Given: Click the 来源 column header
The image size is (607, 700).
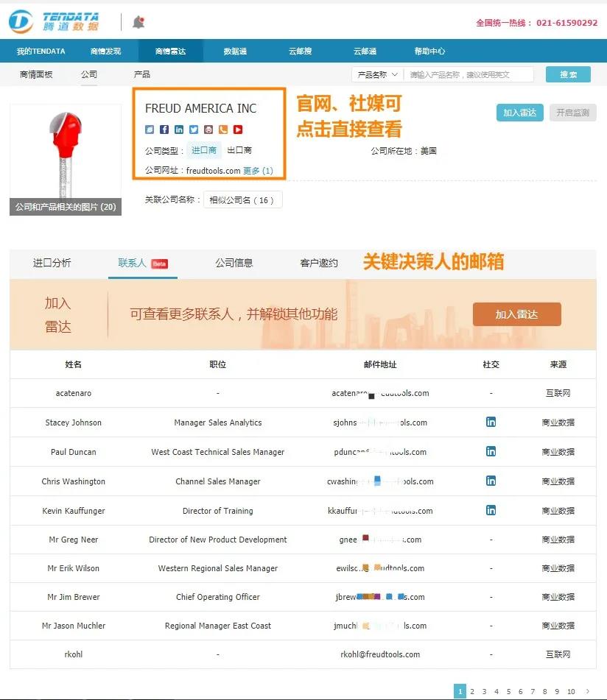Looking at the screenshot, I should [x=558, y=364].
